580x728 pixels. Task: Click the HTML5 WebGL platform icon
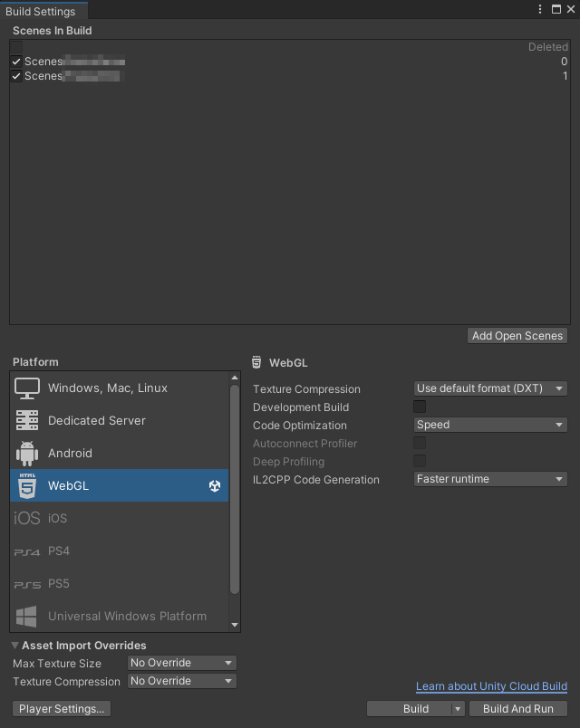[x=27, y=485]
